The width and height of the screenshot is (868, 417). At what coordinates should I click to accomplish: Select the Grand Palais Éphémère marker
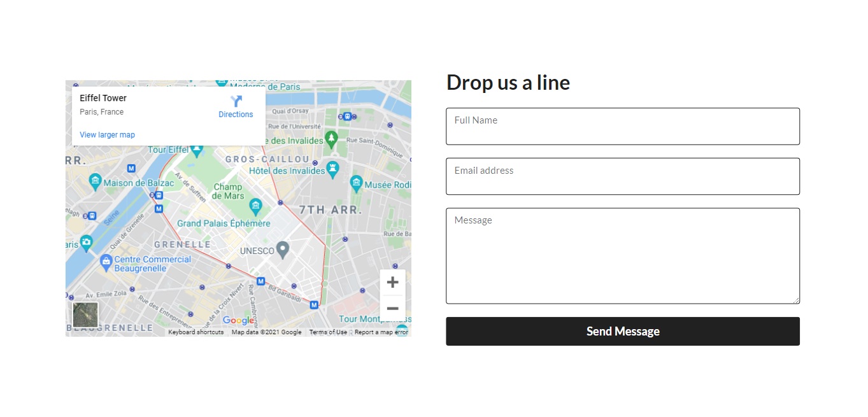(x=256, y=206)
